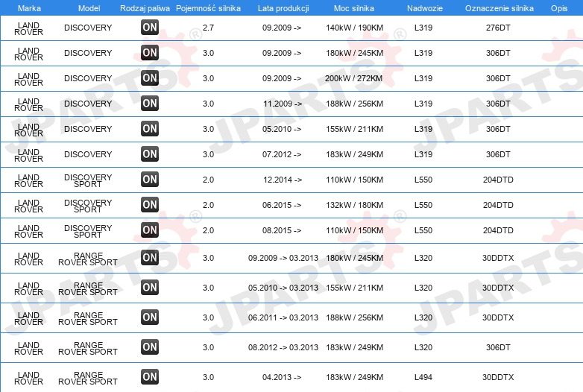Click the 11.2009 -> production date cell
583x392 pixels.
point(283,104)
